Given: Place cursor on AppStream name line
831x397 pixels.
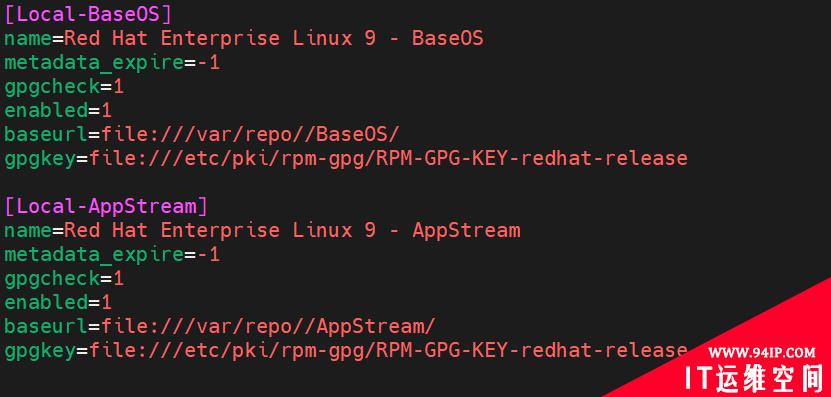Looking at the screenshot, I should [x=262, y=231].
